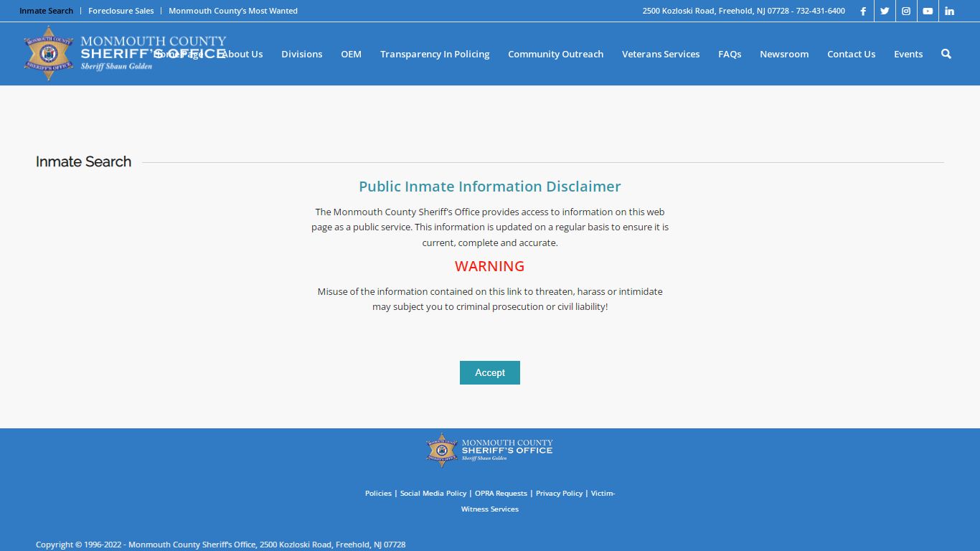Open the Community Outreach menu
The height and width of the screenshot is (551, 980).
tap(555, 54)
